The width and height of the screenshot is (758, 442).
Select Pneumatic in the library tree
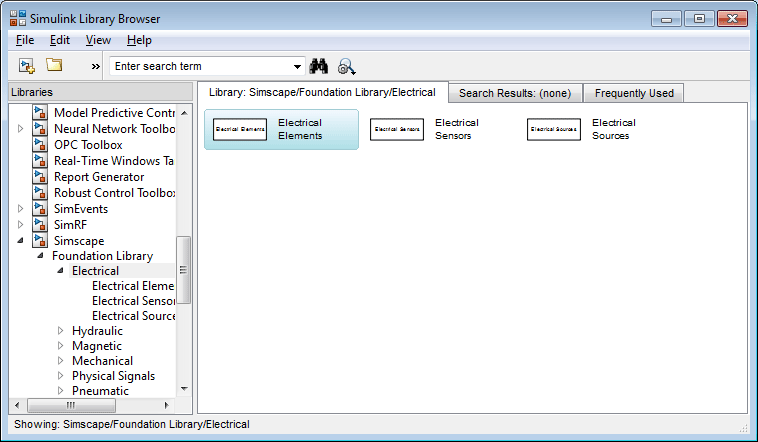click(x=100, y=391)
